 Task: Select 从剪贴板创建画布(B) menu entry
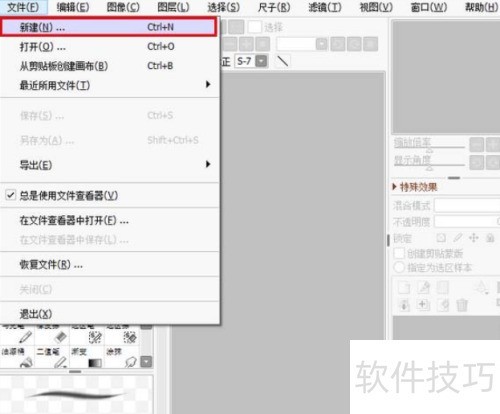(109, 66)
